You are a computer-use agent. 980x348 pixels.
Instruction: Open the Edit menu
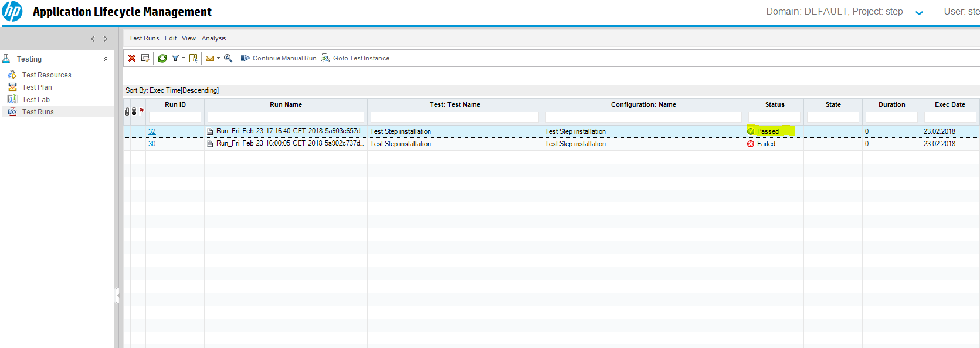pyautogui.click(x=171, y=38)
